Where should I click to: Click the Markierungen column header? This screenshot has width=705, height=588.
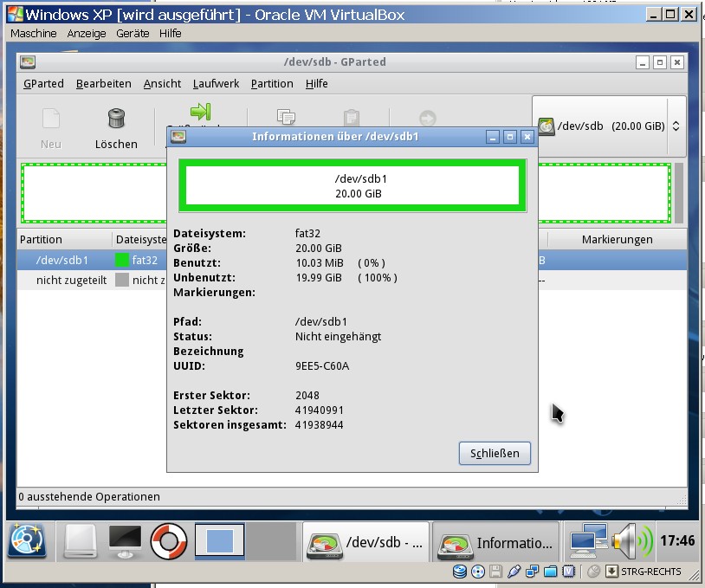coord(617,239)
